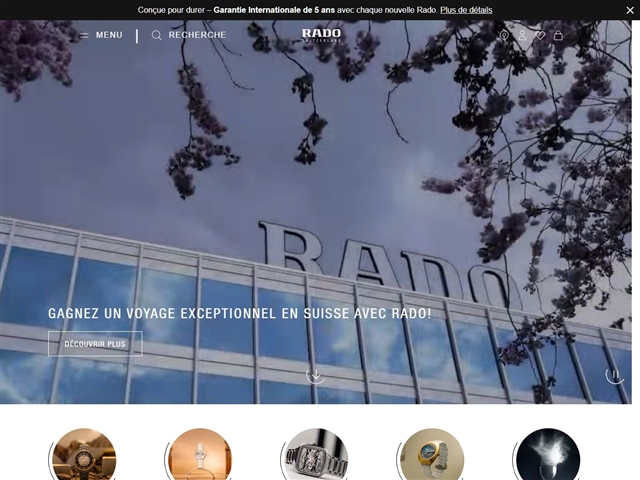
Task: Open the square skeleton watch thumbnail
Action: (x=316, y=454)
